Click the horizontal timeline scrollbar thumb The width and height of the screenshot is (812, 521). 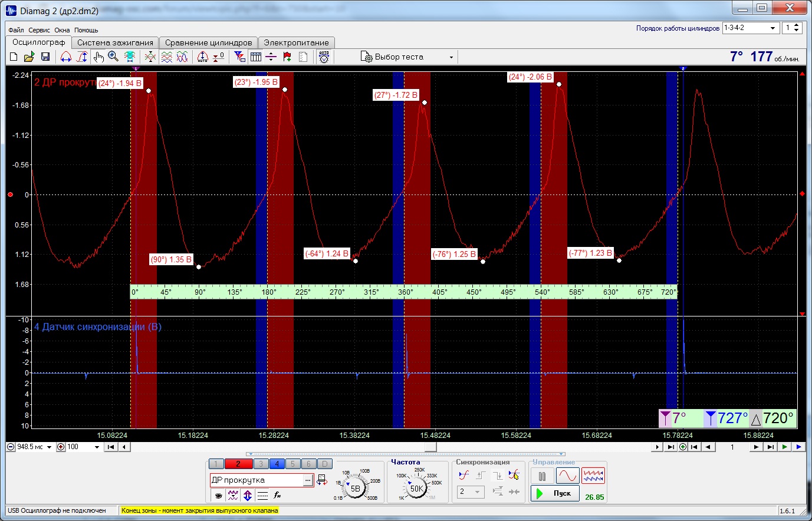click(431, 447)
